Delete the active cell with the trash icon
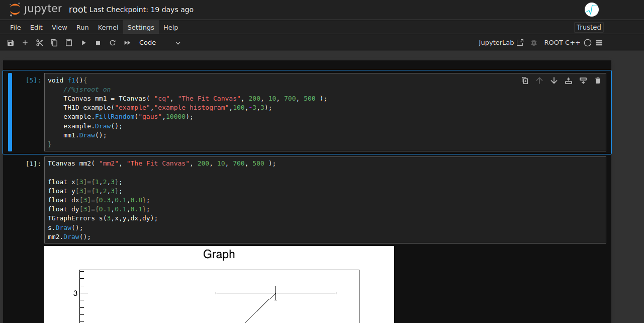 click(x=598, y=80)
